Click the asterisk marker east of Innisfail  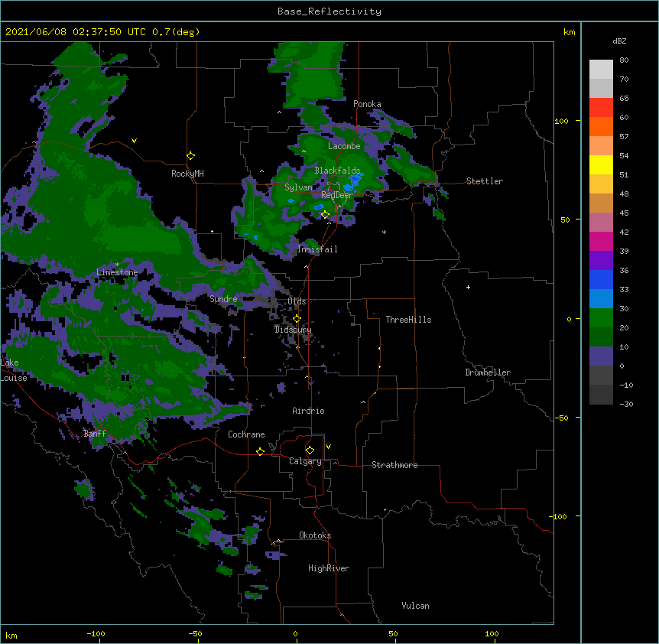pos(384,233)
